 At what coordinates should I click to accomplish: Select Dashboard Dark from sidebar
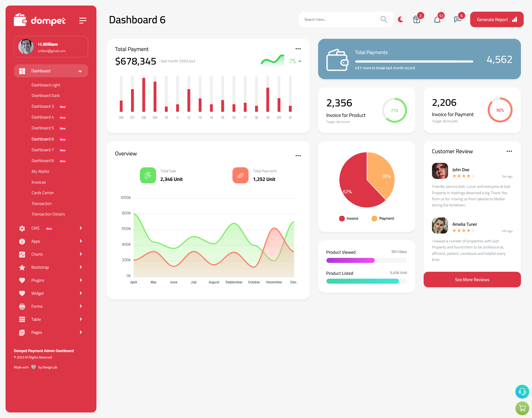[45, 96]
